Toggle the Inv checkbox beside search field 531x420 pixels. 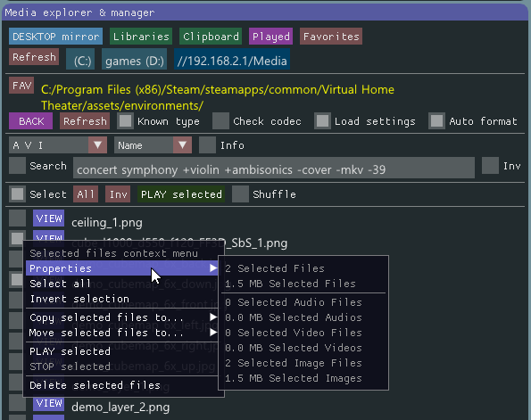[490, 166]
